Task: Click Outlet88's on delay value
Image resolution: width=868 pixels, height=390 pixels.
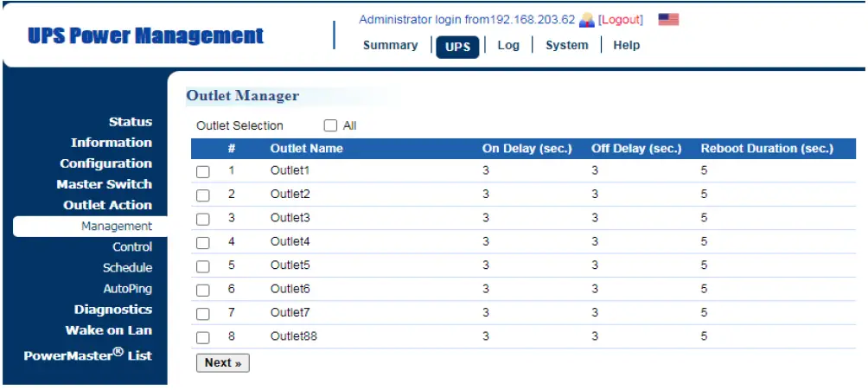Action: (486, 336)
